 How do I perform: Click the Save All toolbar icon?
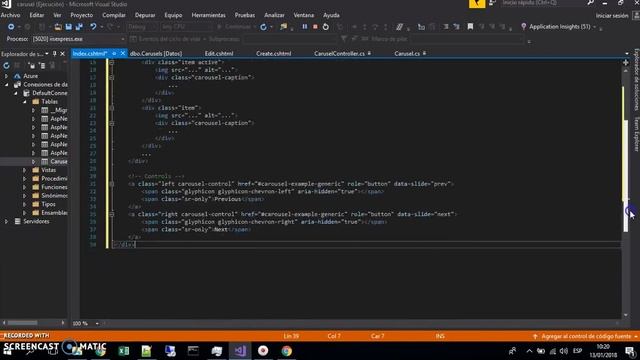point(79,27)
